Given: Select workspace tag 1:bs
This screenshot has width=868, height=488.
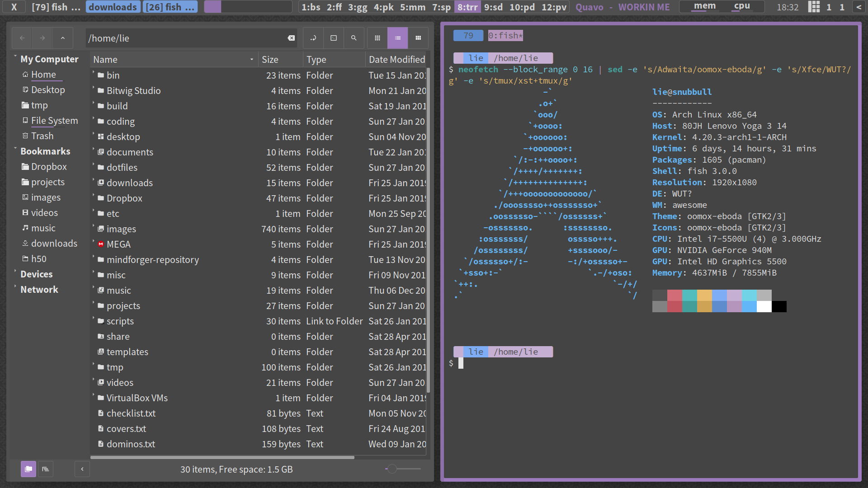Looking at the screenshot, I should tap(311, 7).
